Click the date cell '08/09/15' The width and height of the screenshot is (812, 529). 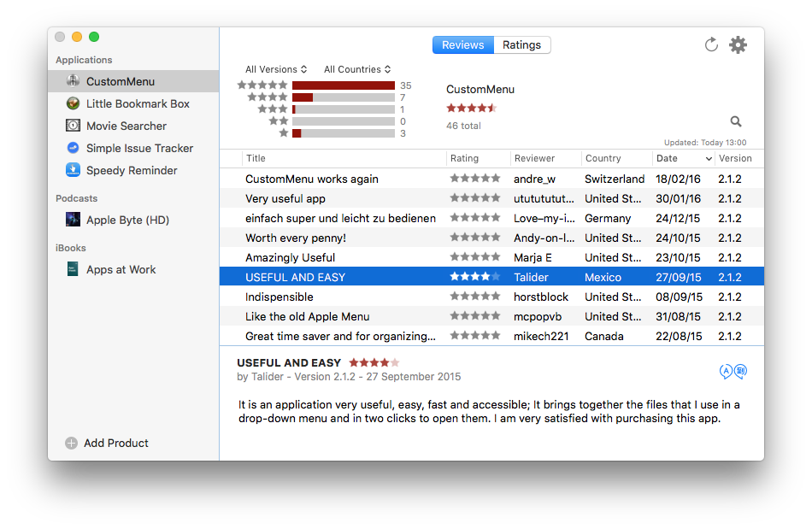point(679,297)
